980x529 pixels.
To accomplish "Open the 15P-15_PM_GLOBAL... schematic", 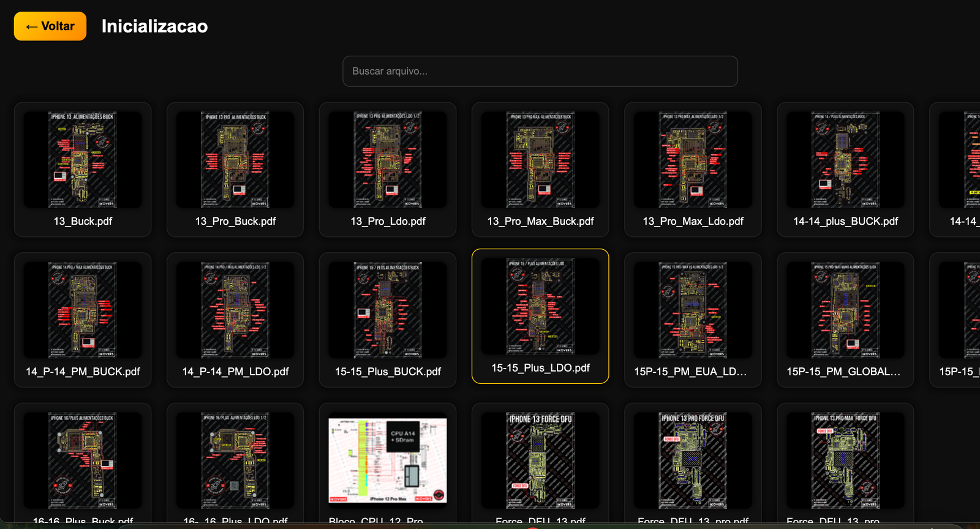I will [x=845, y=320].
